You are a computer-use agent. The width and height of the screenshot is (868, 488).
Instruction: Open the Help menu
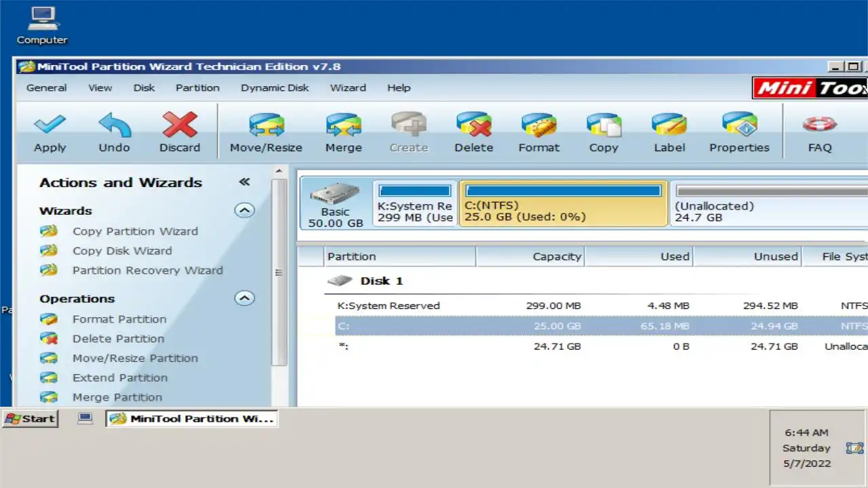[399, 87]
